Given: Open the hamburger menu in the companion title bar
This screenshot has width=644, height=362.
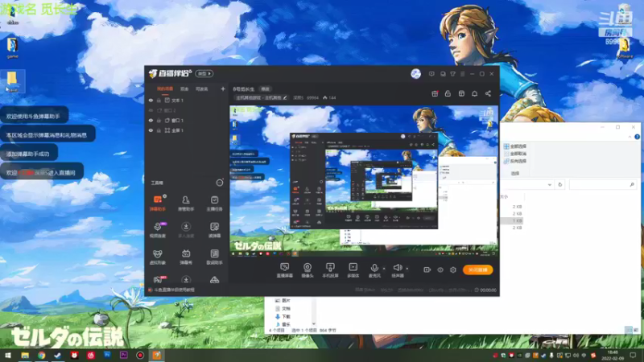Looking at the screenshot, I should point(462,74).
